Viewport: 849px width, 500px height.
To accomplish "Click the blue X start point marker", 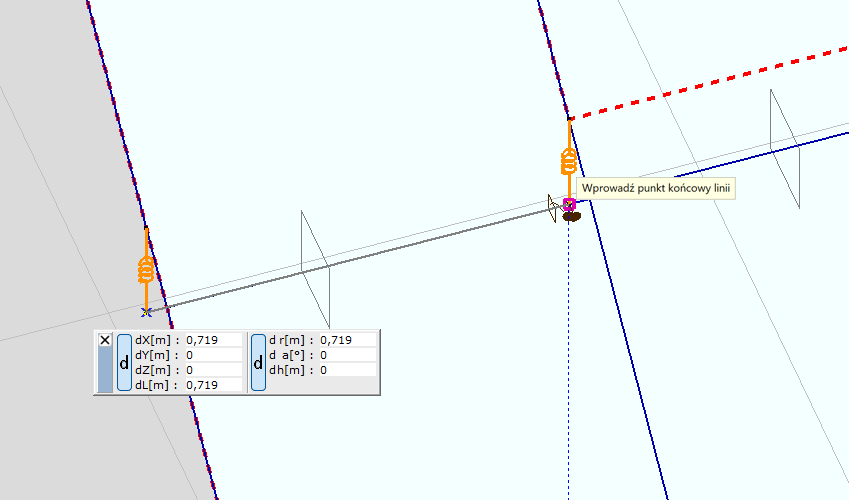I will (146, 312).
